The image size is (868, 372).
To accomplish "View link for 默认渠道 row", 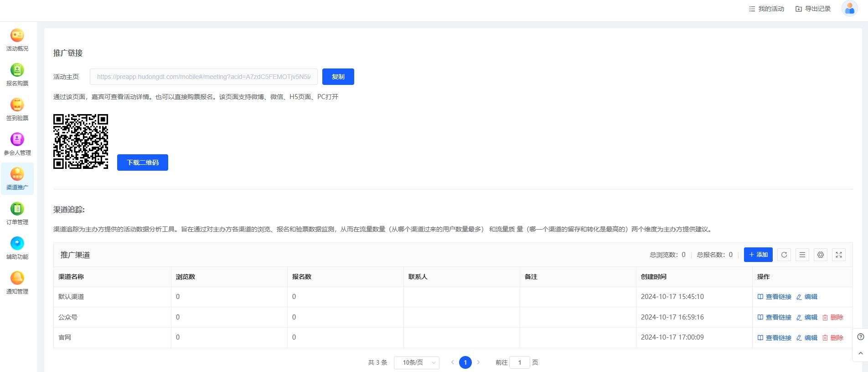I will tap(775, 297).
